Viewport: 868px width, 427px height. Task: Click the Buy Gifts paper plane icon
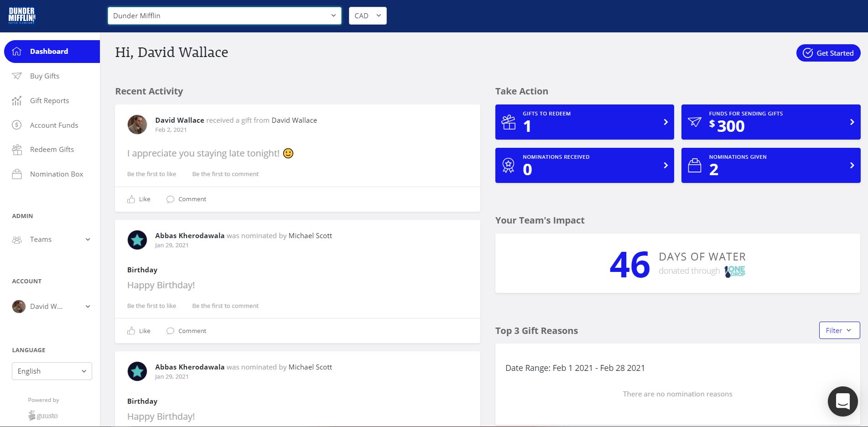pyautogui.click(x=17, y=76)
